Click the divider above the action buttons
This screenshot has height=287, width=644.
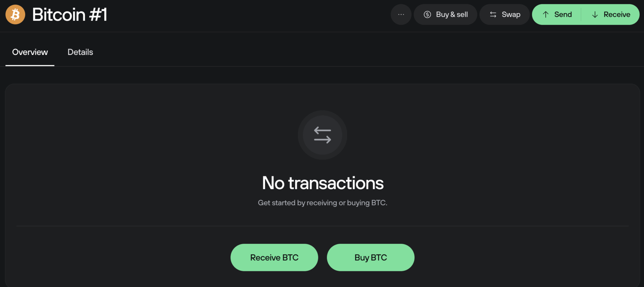[322, 226]
